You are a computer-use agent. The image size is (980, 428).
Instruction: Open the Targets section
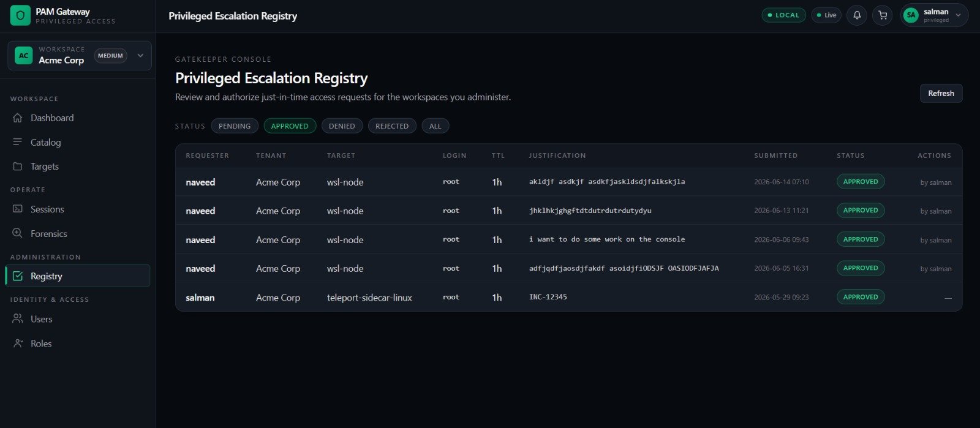[77, 167]
